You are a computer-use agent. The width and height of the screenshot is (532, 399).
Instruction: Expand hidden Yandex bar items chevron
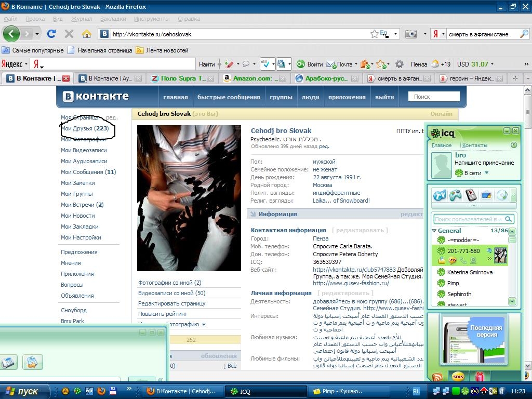(x=526, y=64)
